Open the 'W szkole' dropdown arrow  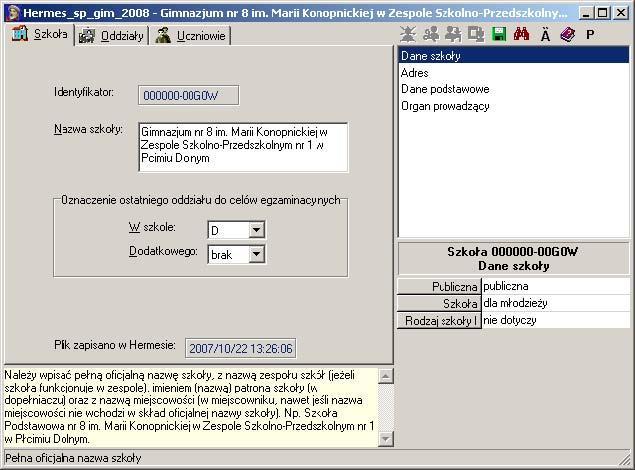click(x=256, y=230)
